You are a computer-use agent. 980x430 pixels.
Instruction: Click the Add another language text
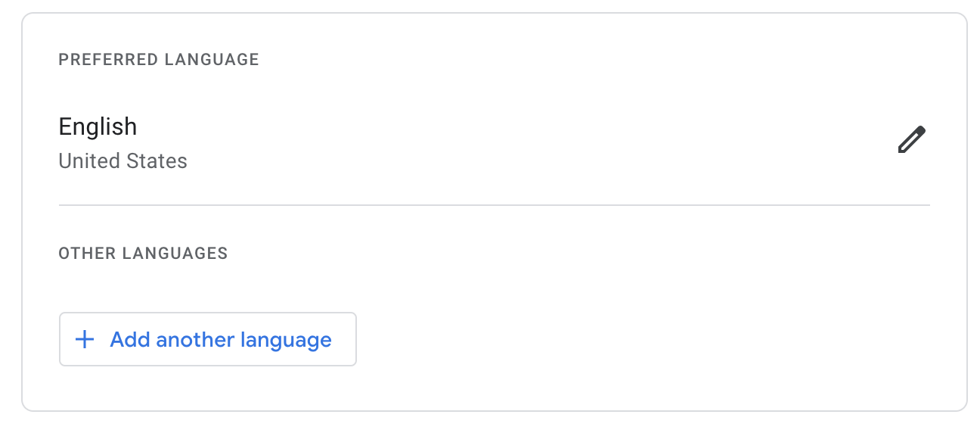click(x=221, y=340)
